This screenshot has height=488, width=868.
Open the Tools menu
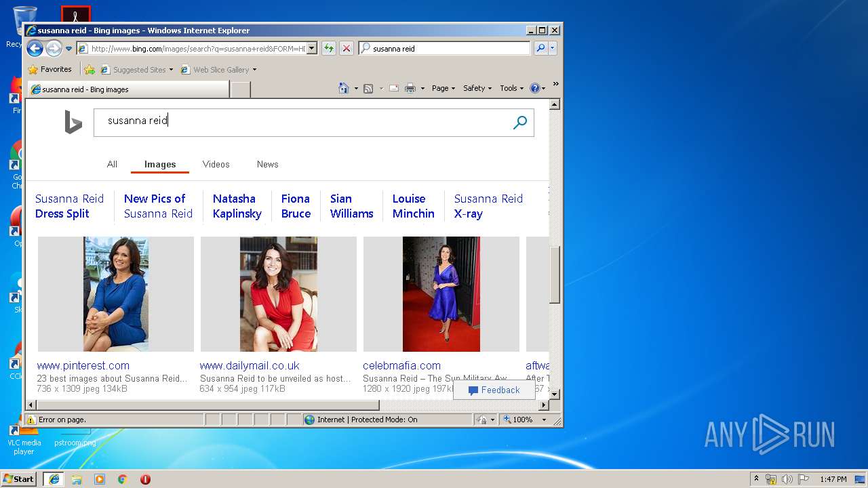512,88
